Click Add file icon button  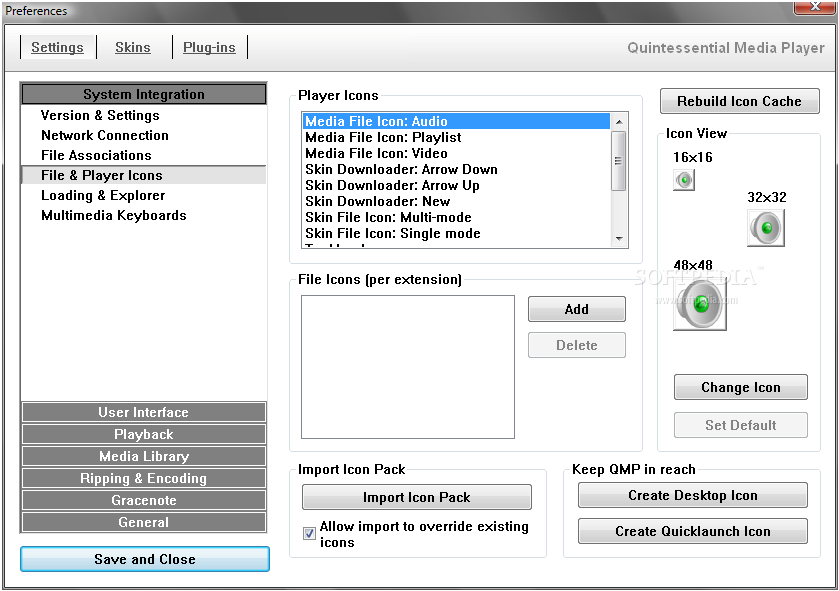tap(576, 309)
